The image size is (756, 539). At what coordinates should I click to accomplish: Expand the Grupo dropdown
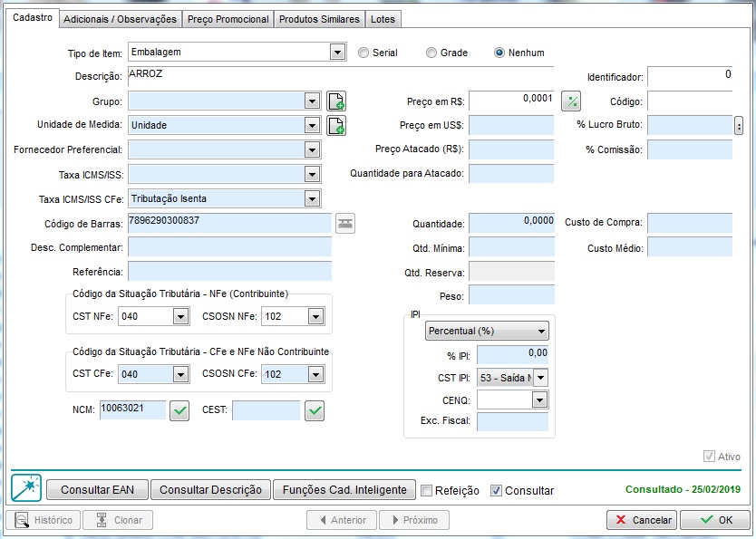point(313,101)
